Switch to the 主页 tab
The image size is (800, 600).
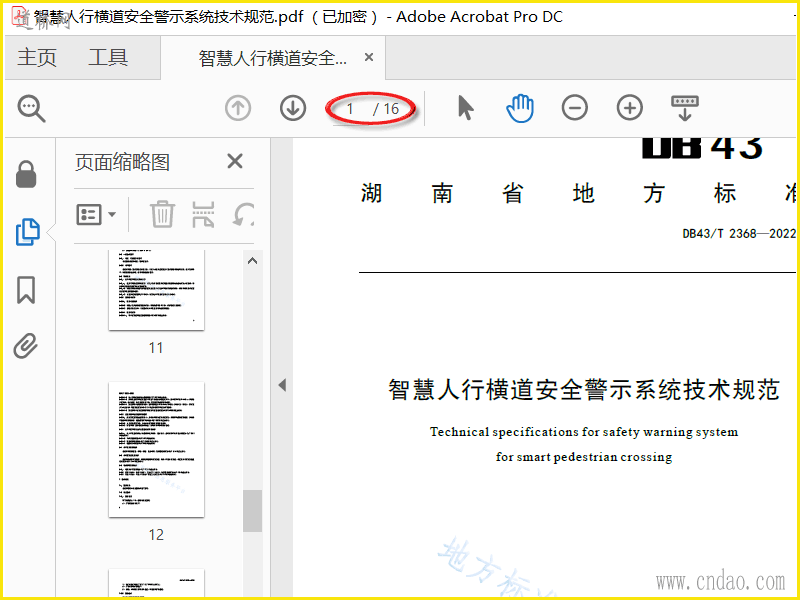click(x=37, y=58)
